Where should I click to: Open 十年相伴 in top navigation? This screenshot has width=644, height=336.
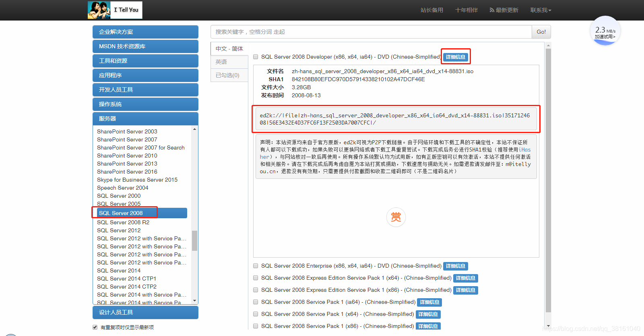point(466,10)
